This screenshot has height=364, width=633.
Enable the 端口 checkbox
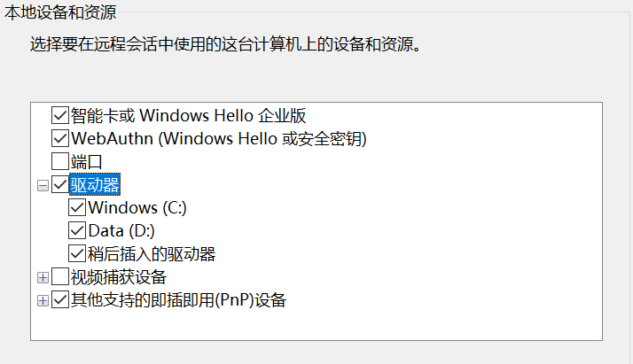(x=60, y=161)
